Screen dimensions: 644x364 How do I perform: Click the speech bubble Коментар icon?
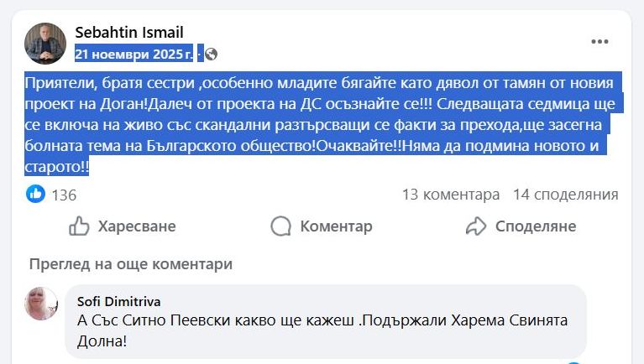click(x=281, y=226)
